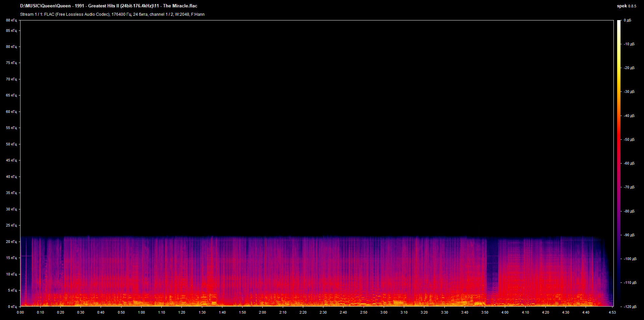The width and height of the screenshot is (644, 320).
Task: Click the 65 кГц frequency axis label
Action: (11, 95)
